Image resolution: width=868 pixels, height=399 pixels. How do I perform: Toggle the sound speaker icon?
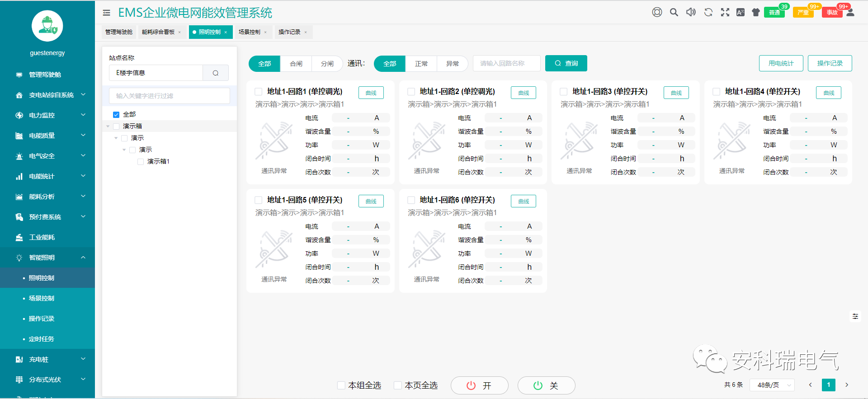pyautogui.click(x=691, y=12)
